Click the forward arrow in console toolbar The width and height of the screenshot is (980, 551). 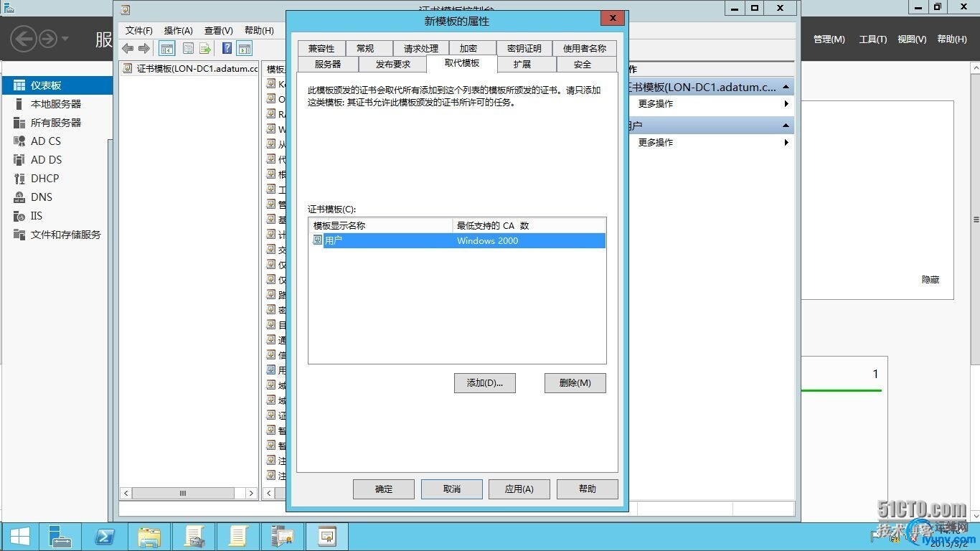click(144, 48)
